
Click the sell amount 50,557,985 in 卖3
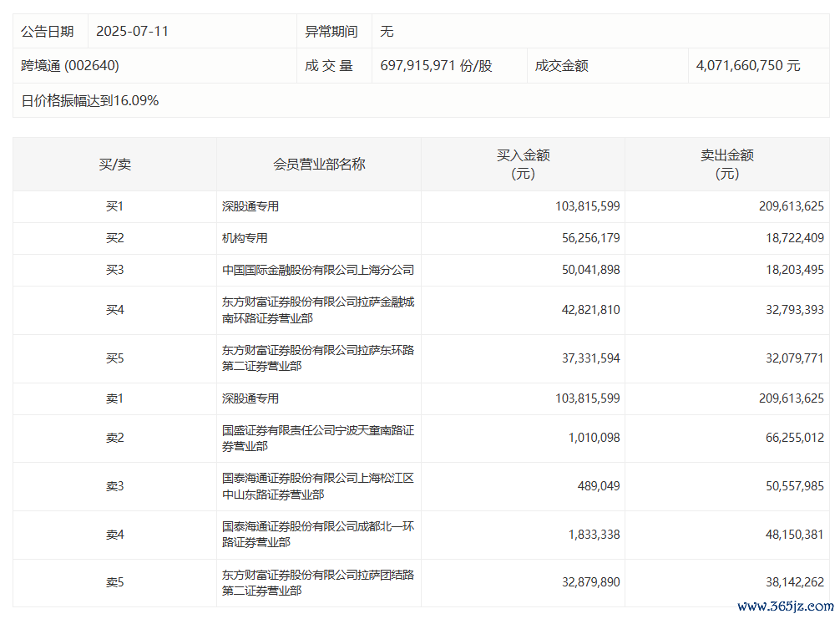[x=792, y=486]
